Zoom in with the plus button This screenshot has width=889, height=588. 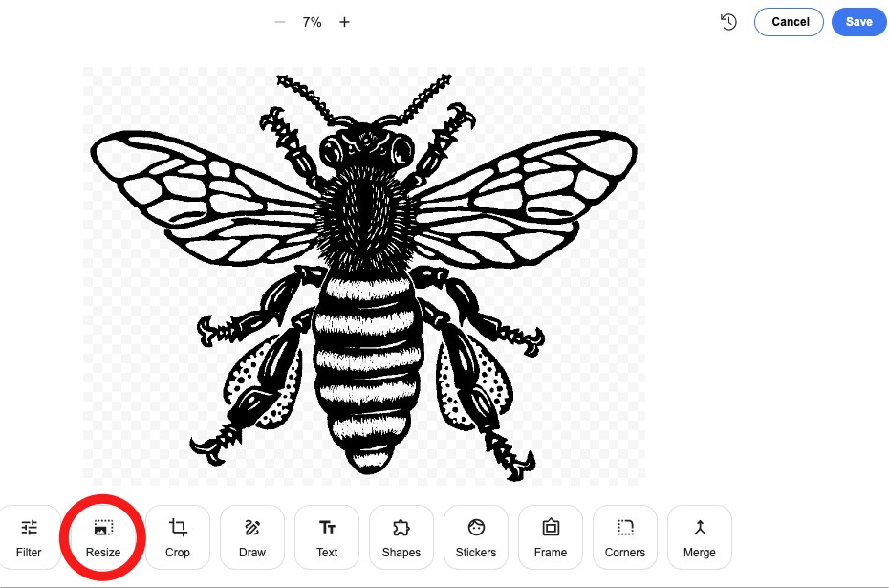(344, 22)
